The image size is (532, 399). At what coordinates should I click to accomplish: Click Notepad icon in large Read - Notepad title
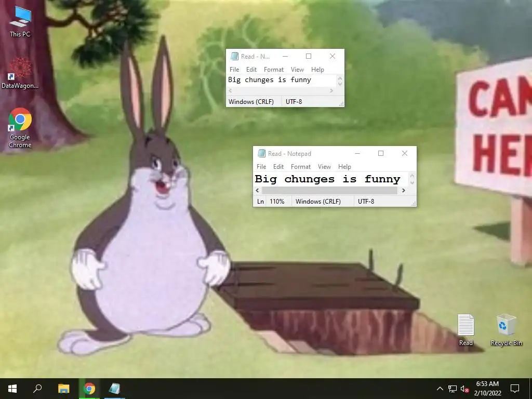click(261, 153)
